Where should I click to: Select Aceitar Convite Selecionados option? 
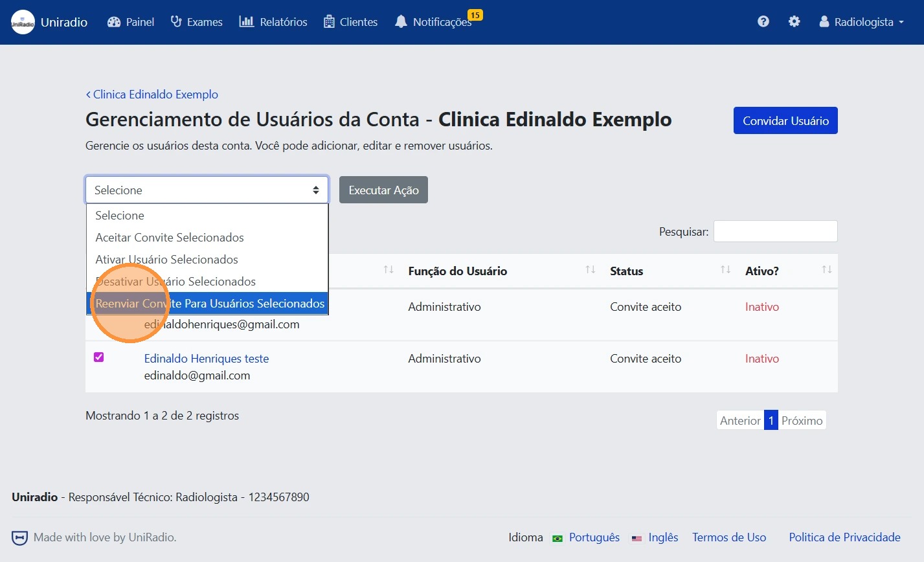click(x=170, y=238)
